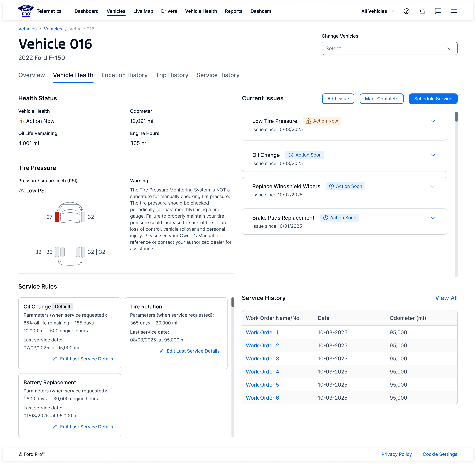Viewport: 476px width, 464px height.
Task: Click View All in Service History
Action: [446, 298]
